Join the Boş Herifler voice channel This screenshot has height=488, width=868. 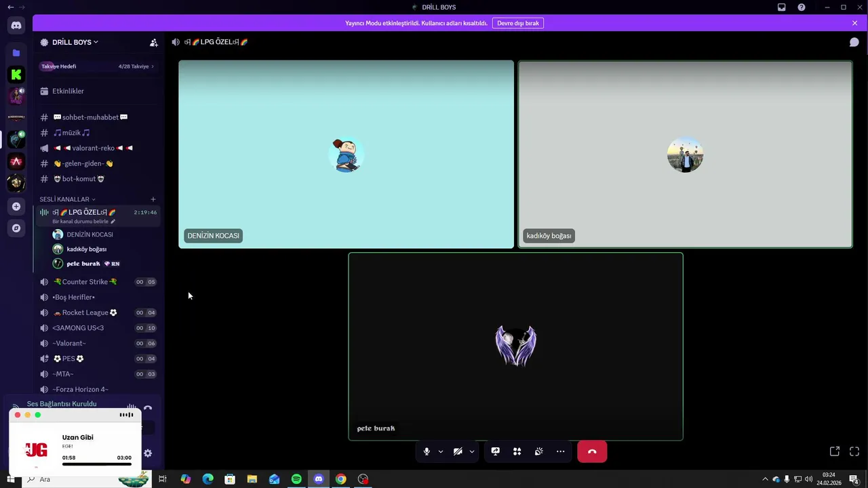(x=98, y=297)
